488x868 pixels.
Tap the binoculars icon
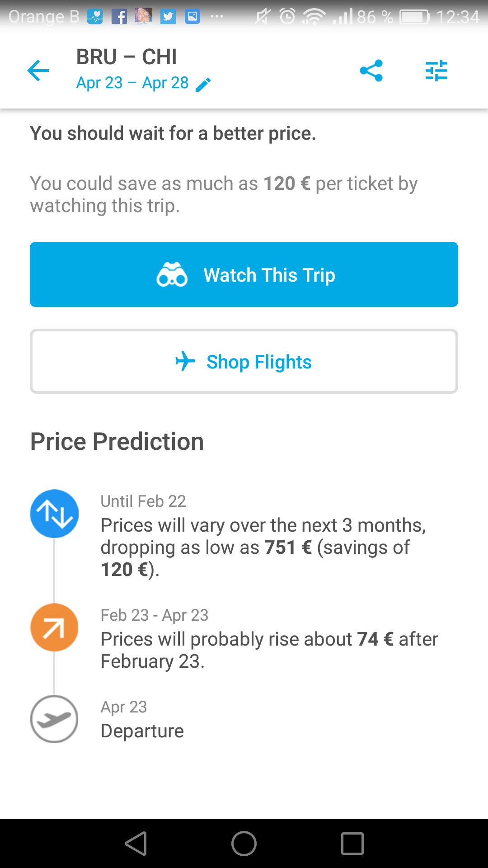172,275
